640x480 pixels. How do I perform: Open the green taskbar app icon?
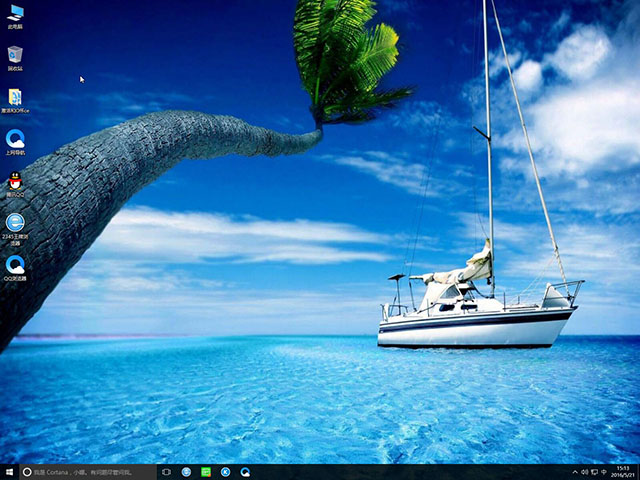tap(206, 472)
